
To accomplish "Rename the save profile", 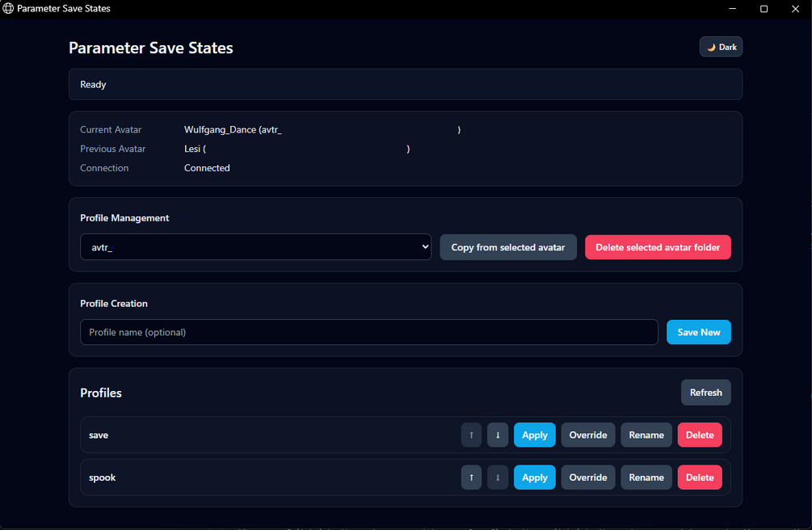I will [646, 435].
